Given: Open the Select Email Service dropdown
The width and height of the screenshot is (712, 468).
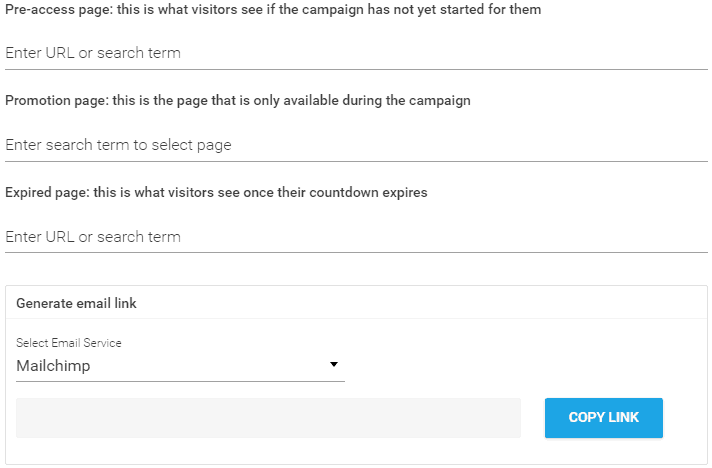Looking at the screenshot, I should [180, 366].
